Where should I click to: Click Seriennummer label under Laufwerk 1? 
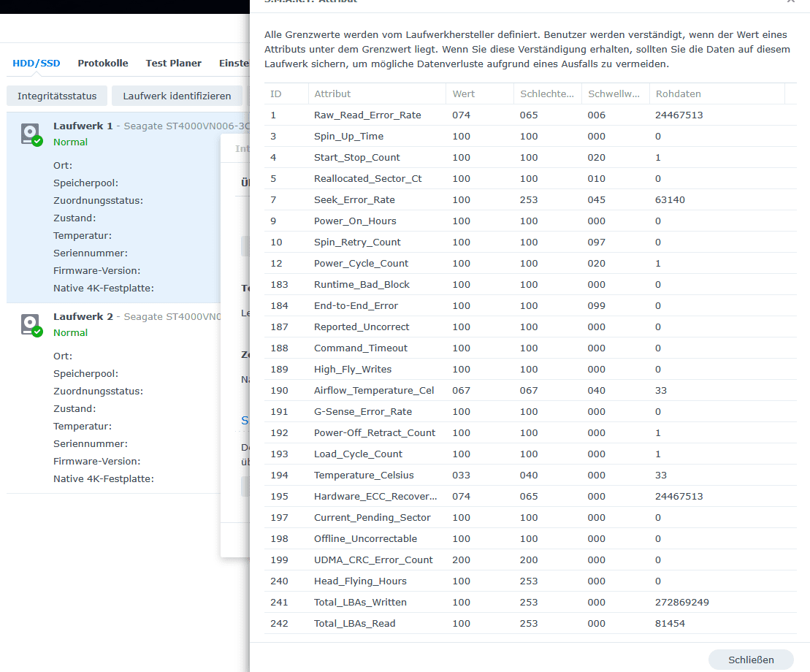coord(91,253)
